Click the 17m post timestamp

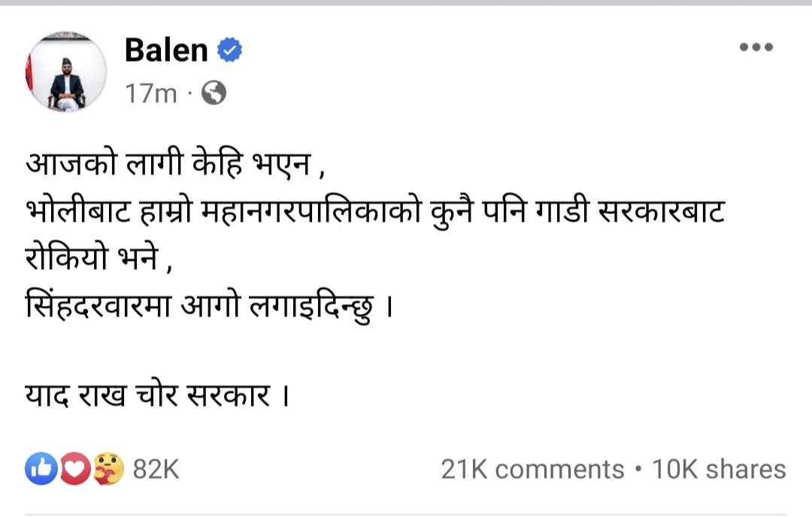click(x=150, y=94)
